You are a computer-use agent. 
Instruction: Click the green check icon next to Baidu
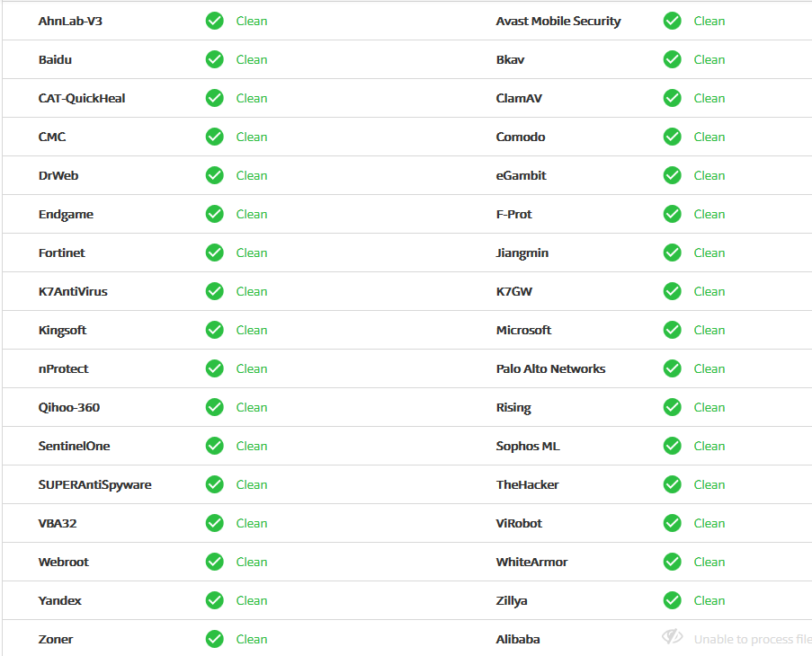[214, 59]
